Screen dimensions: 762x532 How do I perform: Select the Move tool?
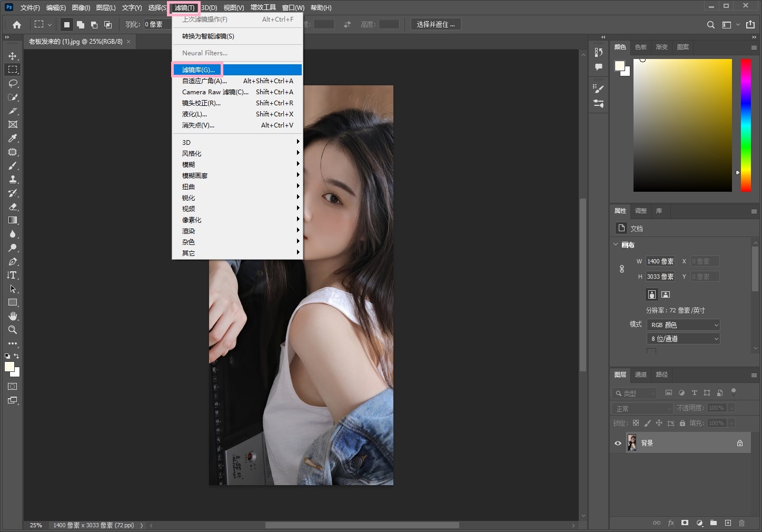(13, 56)
